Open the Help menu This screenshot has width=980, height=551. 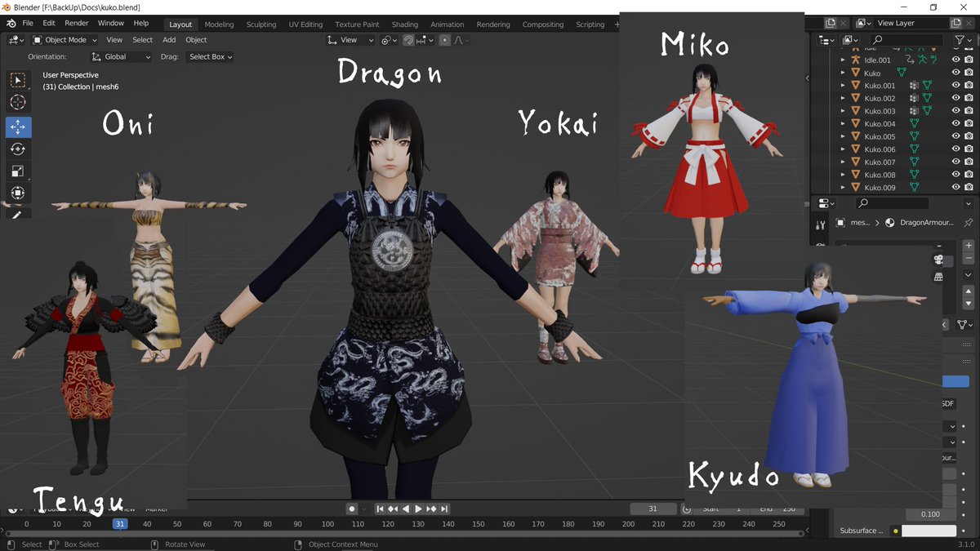140,24
